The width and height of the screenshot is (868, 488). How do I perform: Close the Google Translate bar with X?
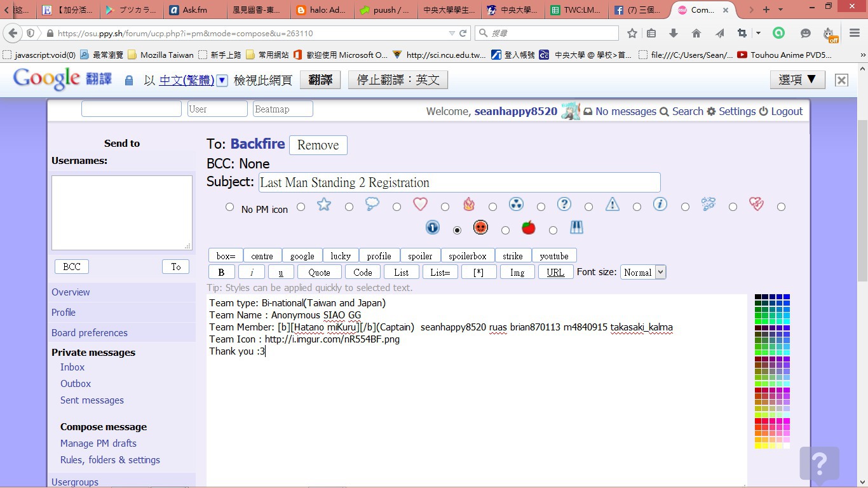[841, 80]
